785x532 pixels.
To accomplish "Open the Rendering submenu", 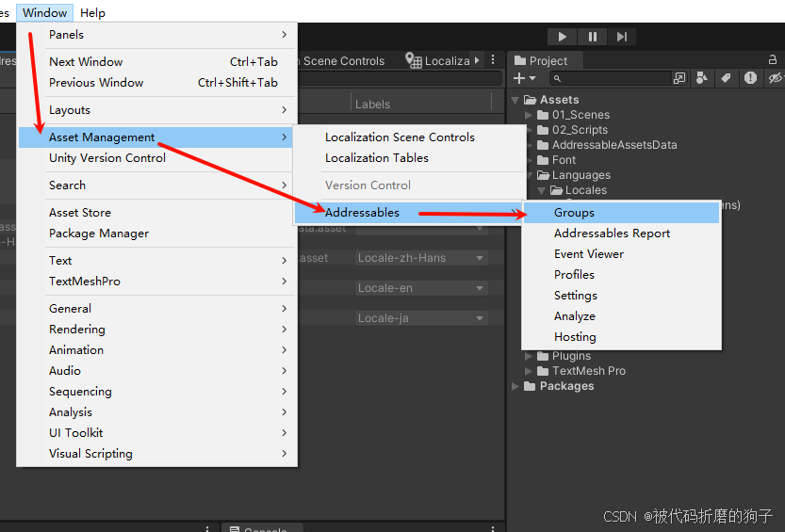I will tap(157, 330).
